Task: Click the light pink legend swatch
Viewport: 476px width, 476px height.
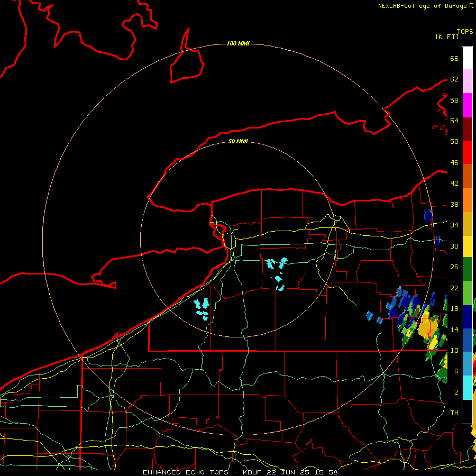Action: click(x=467, y=81)
